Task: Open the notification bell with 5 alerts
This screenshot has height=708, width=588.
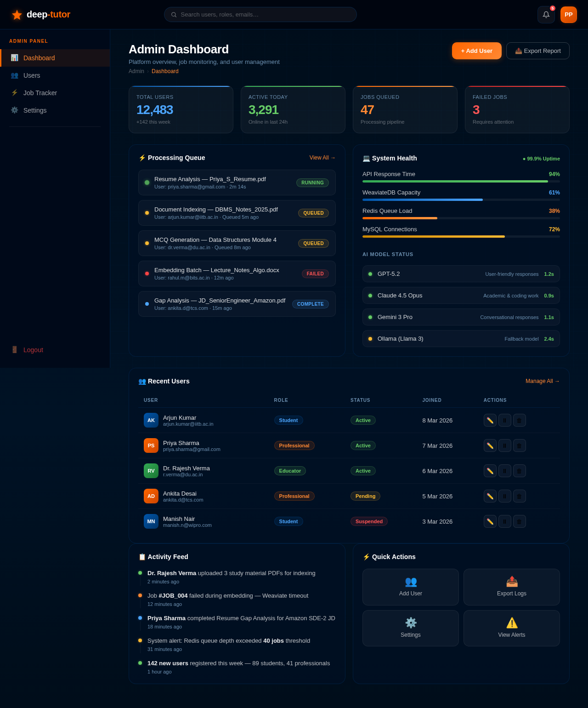Action: click(x=546, y=14)
